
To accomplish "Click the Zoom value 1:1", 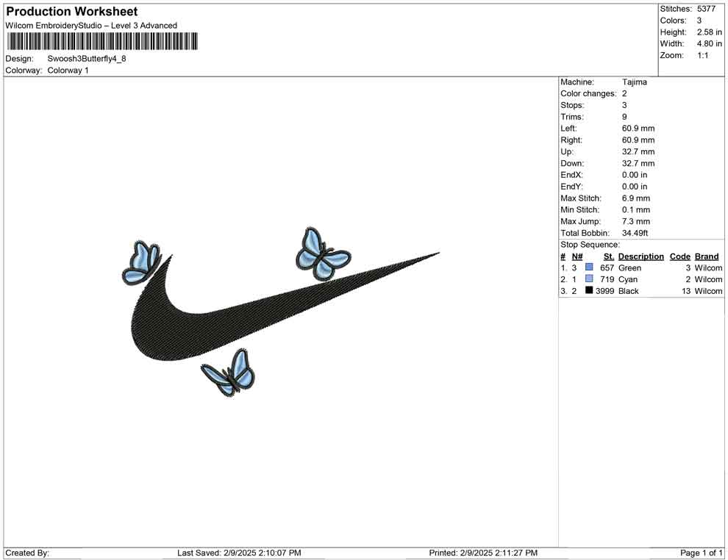I will (703, 55).
